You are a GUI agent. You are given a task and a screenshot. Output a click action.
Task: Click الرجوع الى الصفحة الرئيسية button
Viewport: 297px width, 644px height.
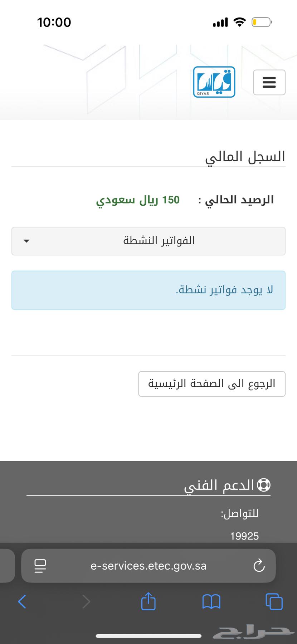[212, 384]
